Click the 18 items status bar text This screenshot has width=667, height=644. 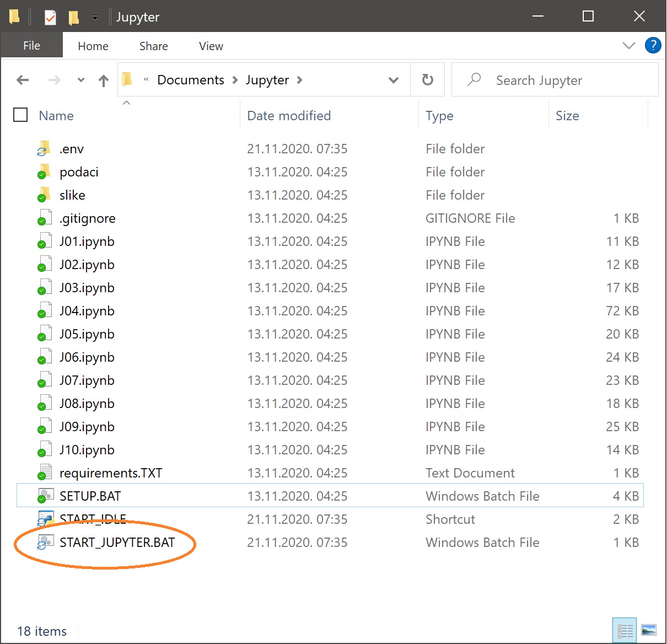(x=42, y=631)
